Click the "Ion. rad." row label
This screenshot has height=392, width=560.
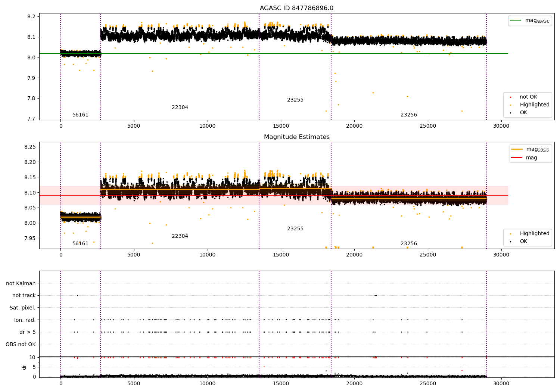click(25, 320)
